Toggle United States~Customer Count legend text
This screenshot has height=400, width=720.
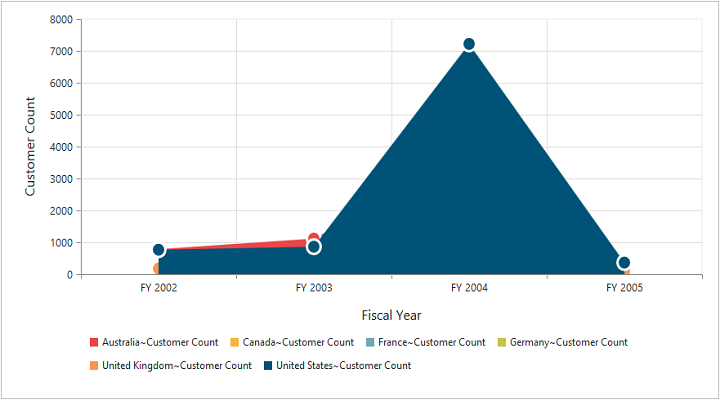click(344, 366)
